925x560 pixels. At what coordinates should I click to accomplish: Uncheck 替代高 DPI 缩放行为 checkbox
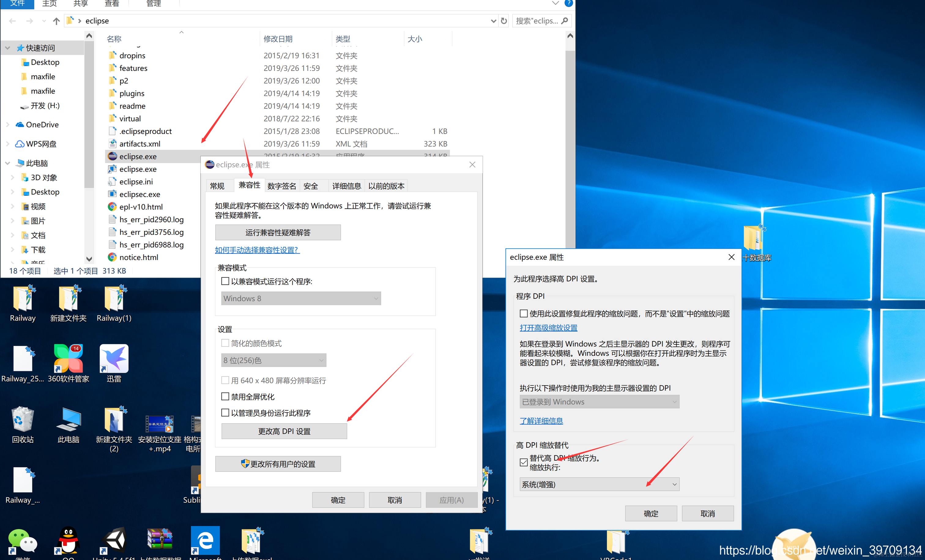point(524,462)
